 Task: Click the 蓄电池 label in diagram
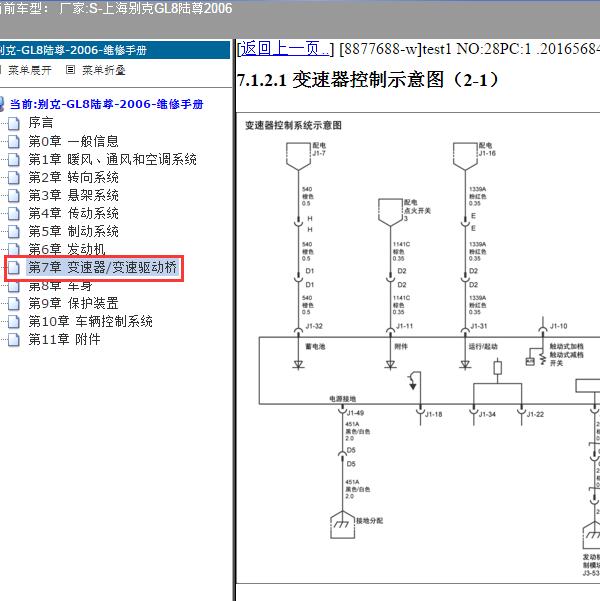pos(315,346)
